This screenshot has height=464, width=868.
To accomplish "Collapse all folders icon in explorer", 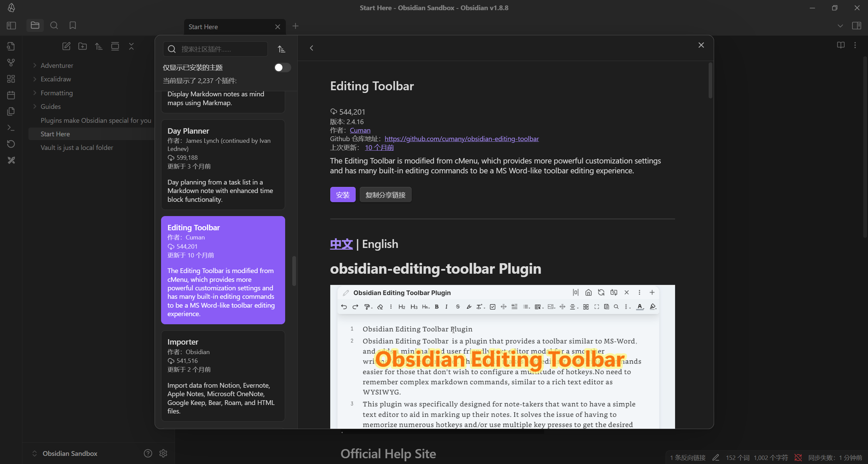I will pos(131,46).
